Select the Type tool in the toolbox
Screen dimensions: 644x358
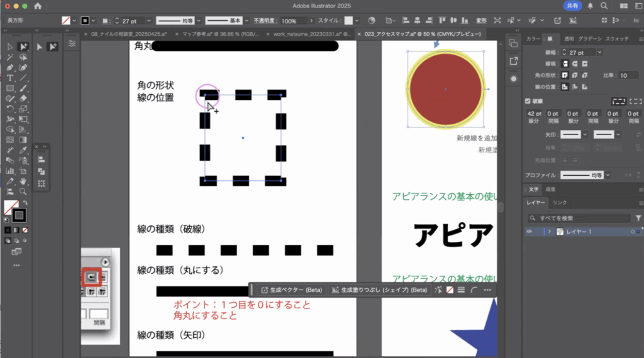click(10, 78)
